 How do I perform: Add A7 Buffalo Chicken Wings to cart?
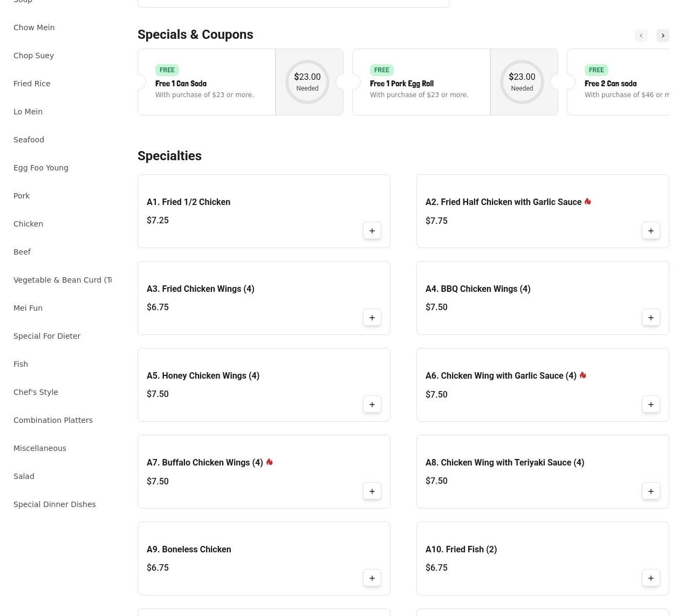(372, 491)
